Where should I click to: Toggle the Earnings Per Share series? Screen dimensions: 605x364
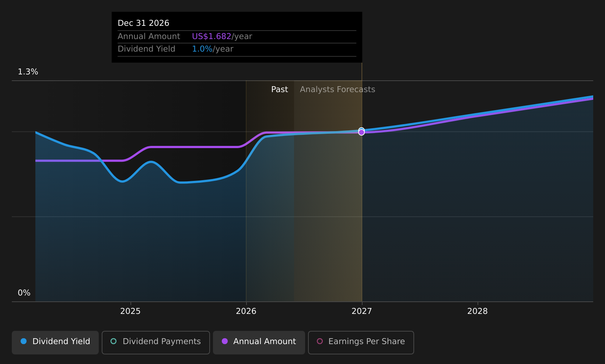361,342
